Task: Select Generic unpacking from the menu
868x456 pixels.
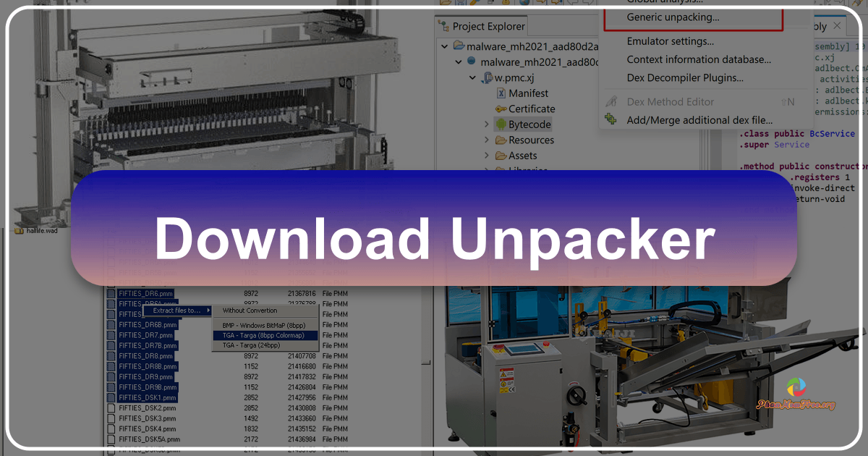Action: pos(673,17)
